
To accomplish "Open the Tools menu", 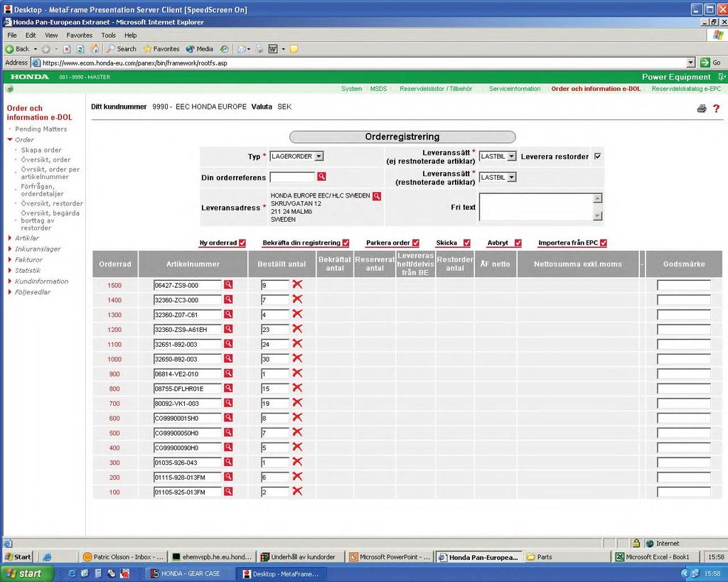I will pyautogui.click(x=108, y=36).
